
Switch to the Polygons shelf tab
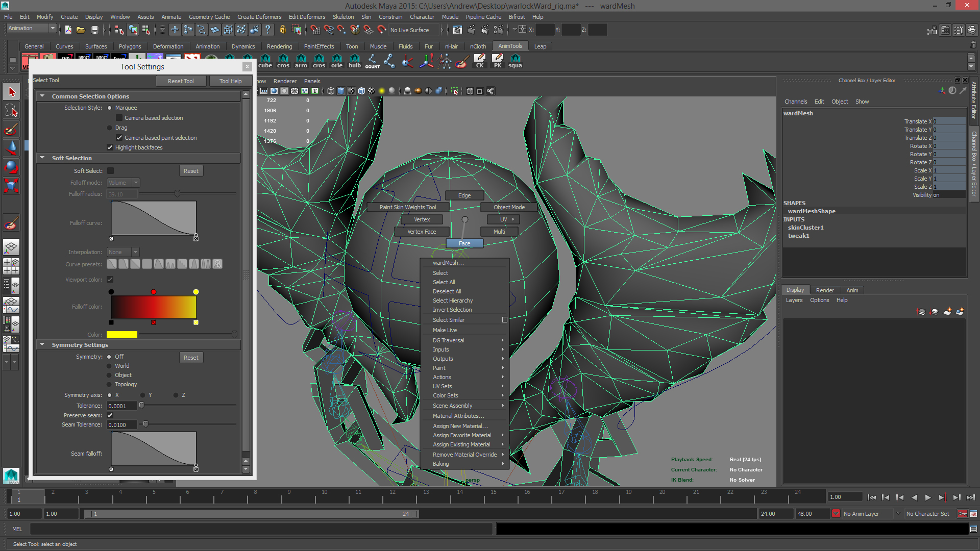(x=130, y=46)
